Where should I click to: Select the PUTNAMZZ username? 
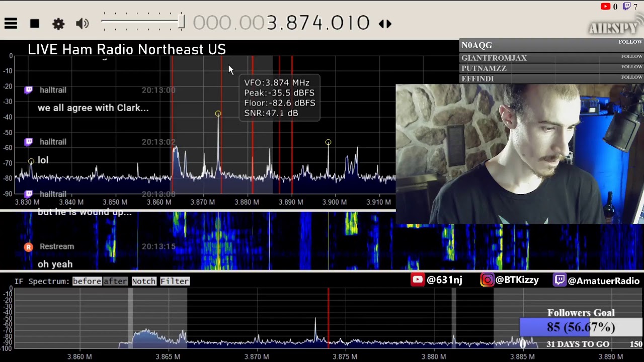(484, 68)
